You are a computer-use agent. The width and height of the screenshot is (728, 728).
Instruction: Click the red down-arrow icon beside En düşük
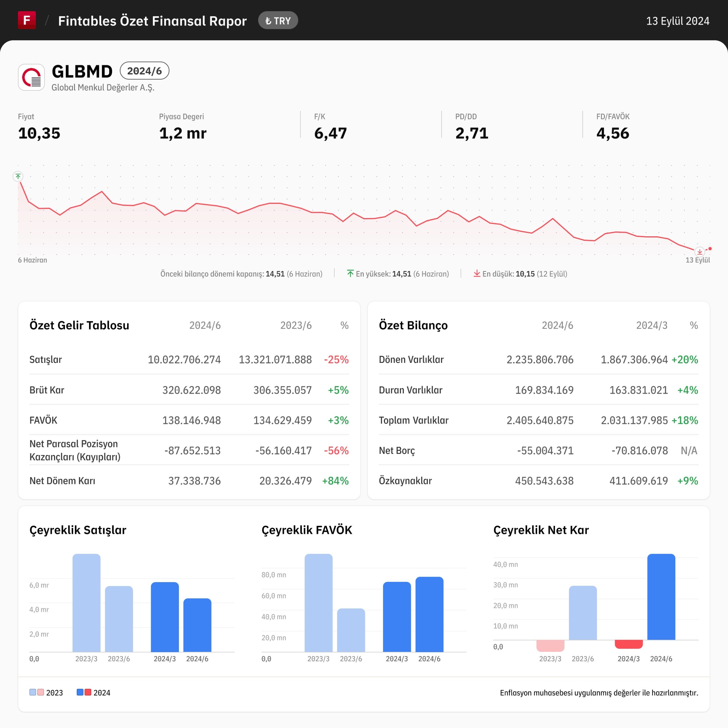coord(477,274)
